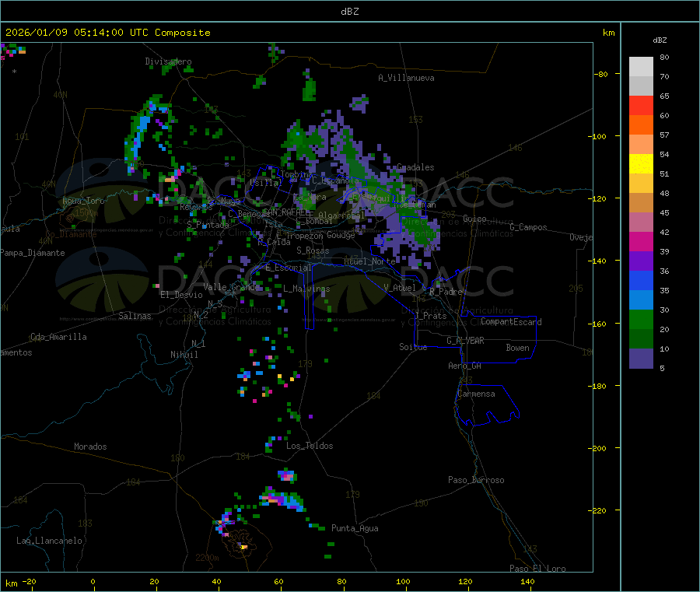Select the J_Prats location label
This screenshot has width=700, height=592.
[x=430, y=316]
